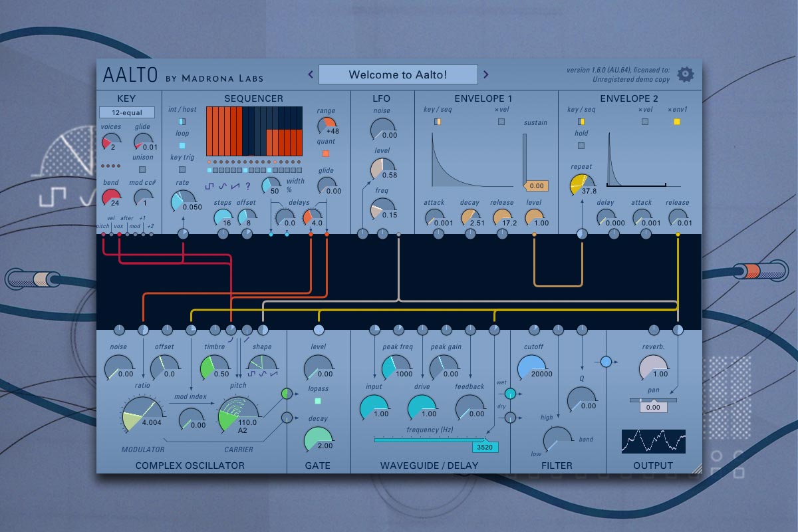
Task: Click the filter Q dial
Action: (x=581, y=399)
